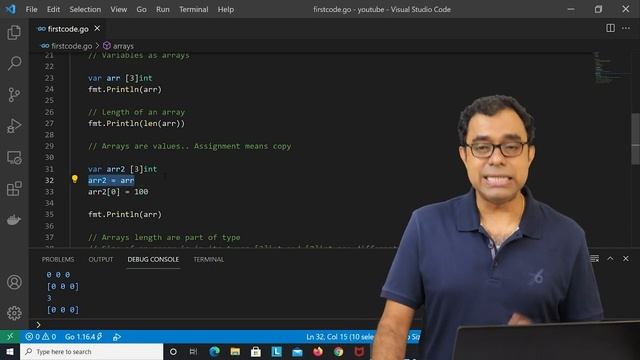This screenshot has width=640, height=360.
Task: Open the Search view in activity bar
Action: pos(14,63)
